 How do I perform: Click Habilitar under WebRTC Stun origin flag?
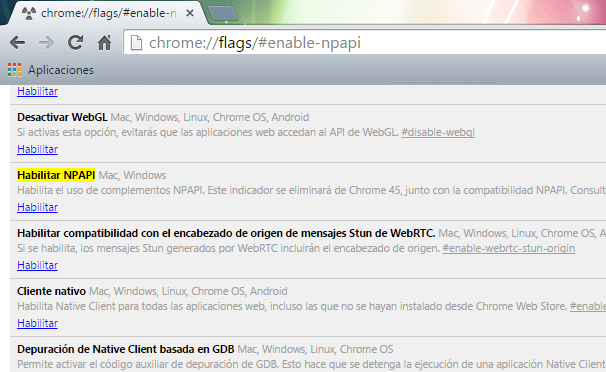coord(37,265)
